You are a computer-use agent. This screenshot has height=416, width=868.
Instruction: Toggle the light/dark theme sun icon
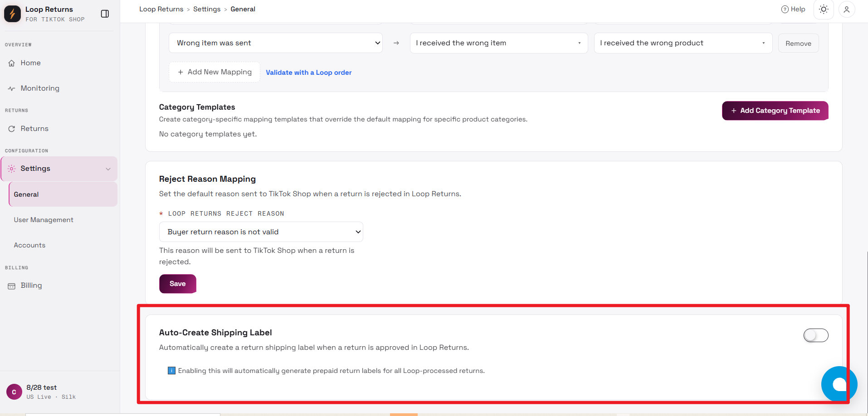click(824, 9)
